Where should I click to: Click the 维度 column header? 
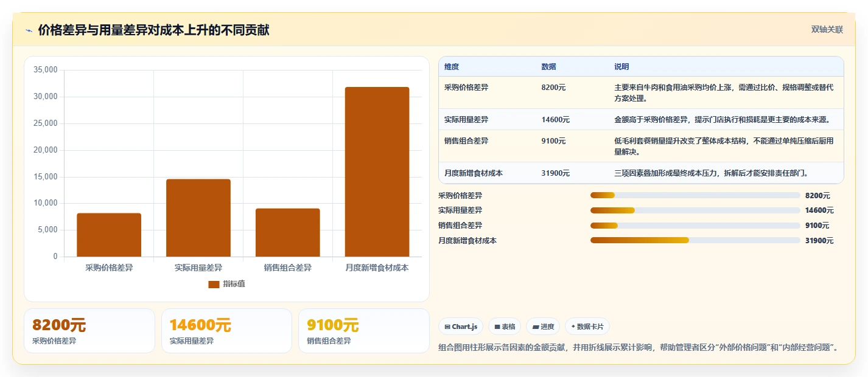coord(452,67)
